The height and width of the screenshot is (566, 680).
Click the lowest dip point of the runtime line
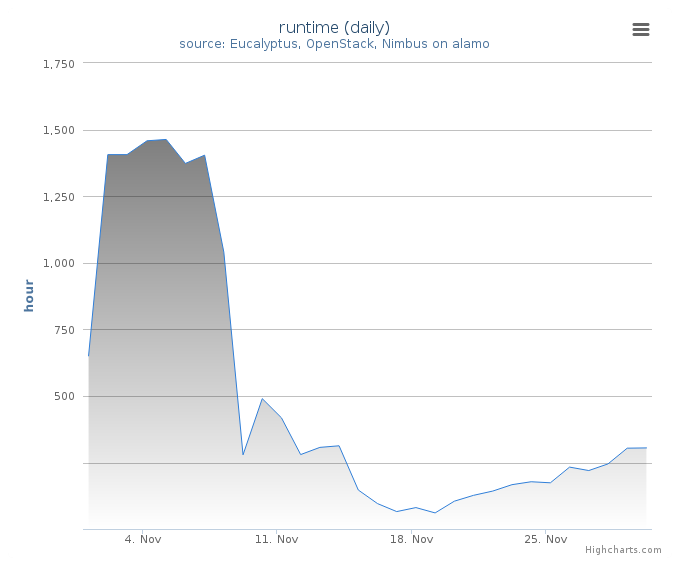click(x=435, y=513)
